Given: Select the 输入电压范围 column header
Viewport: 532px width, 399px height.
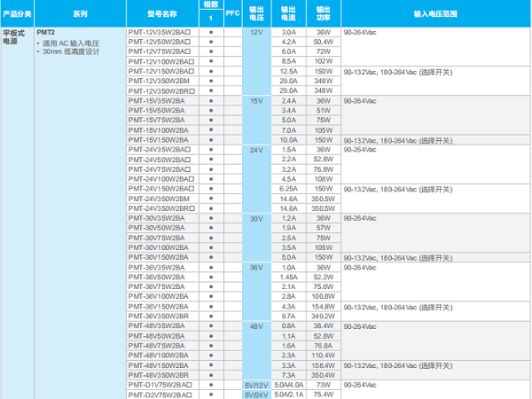Looking at the screenshot, I should pyautogui.click(x=434, y=14).
